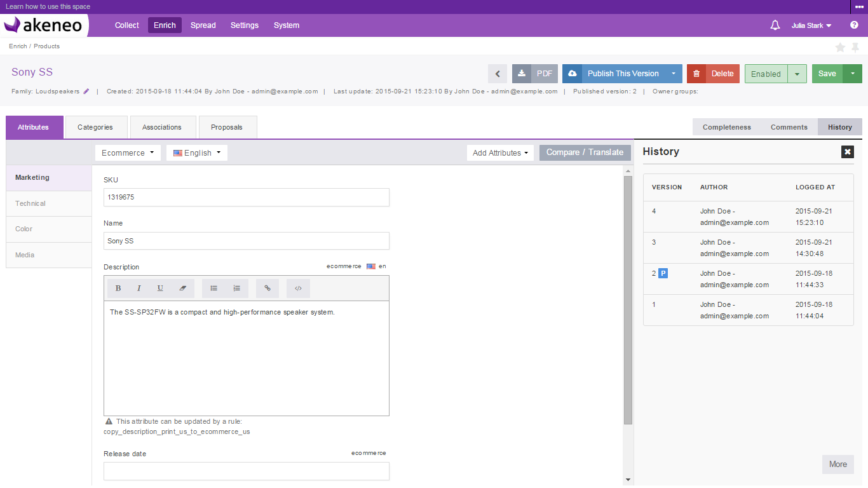
Task: Click 'Learn how to use this space' link
Action: (x=48, y=7)
